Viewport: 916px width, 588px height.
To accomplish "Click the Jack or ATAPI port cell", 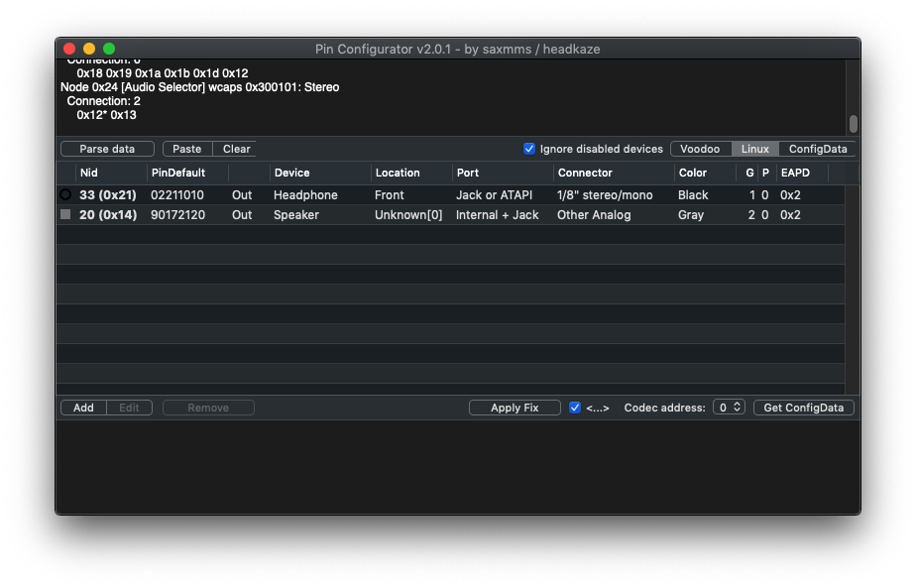I will tap(494, 195).
